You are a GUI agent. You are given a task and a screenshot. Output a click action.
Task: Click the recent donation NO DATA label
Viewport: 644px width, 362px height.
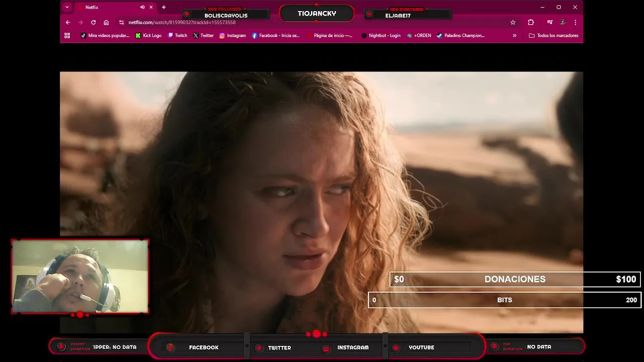pos(115,347)
